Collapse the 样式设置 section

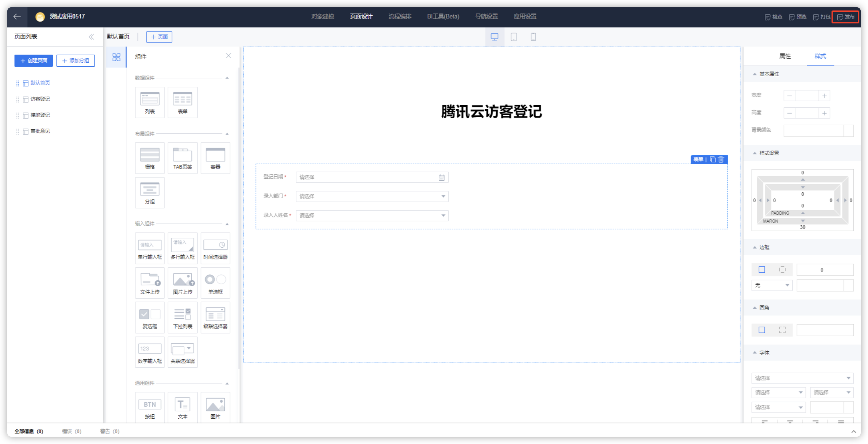[x=755, y=153]
